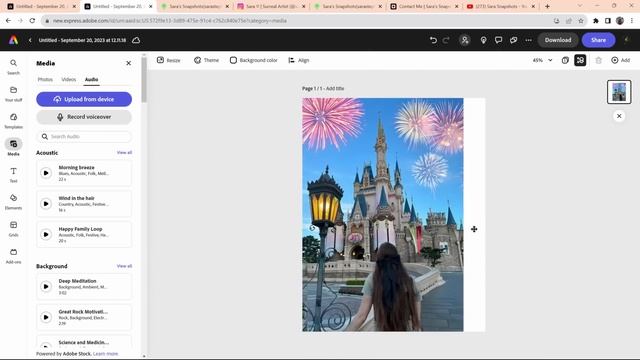Go back using the header chevron
The width and height of the screenshot is (640, 360).
30,40
